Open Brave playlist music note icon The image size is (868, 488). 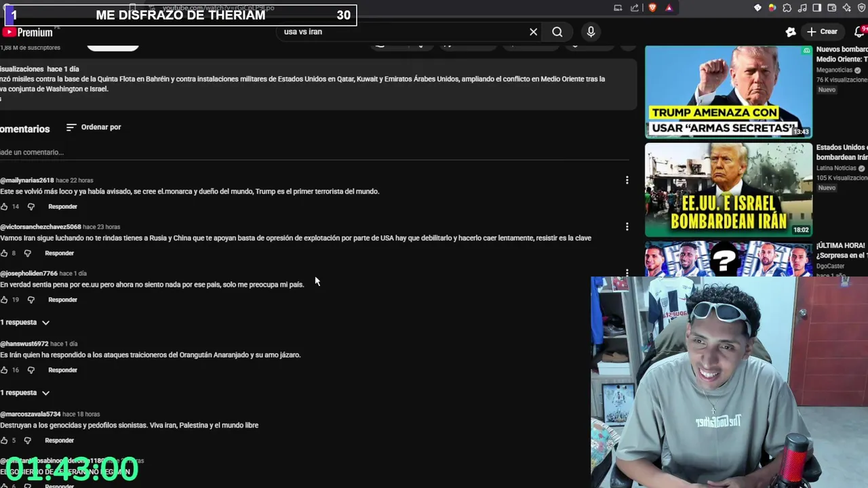coord(802,8)
